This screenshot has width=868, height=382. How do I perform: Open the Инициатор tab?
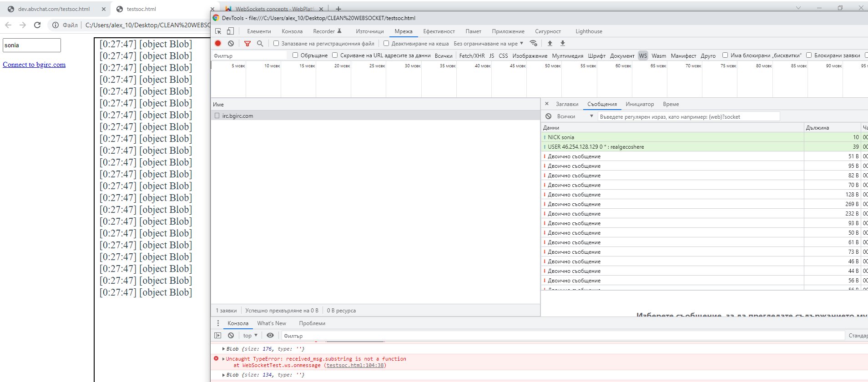pyautogui.click(x=640, y=104)
